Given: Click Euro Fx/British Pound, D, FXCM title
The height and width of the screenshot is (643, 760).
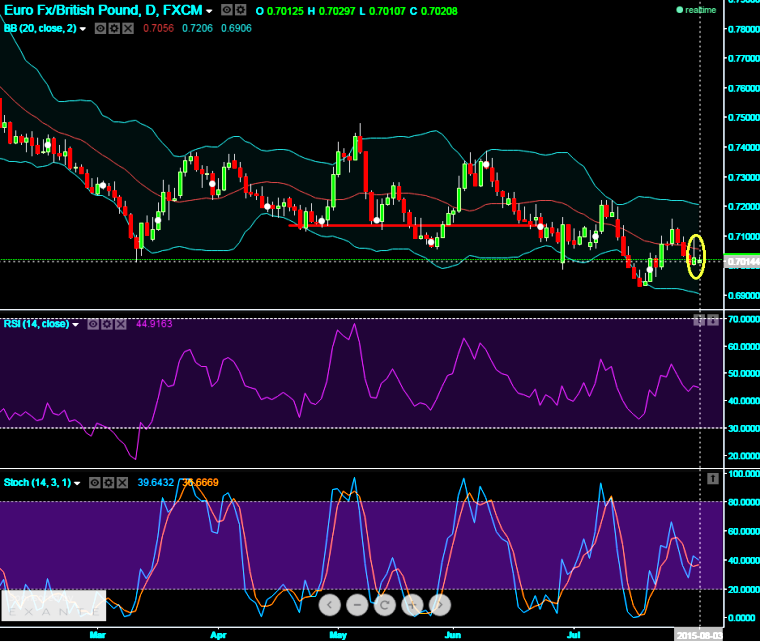Looking at the screenshot, I should click(x=103, y=10).
